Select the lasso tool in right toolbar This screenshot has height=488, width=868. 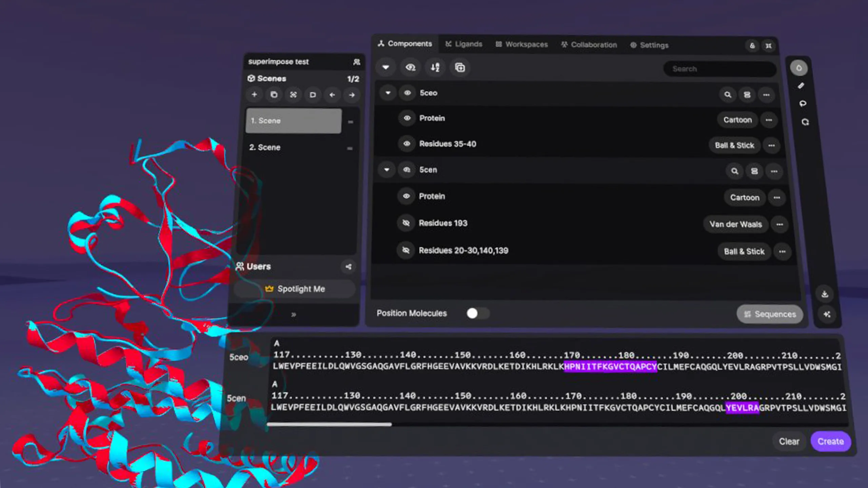coord(803,103)
